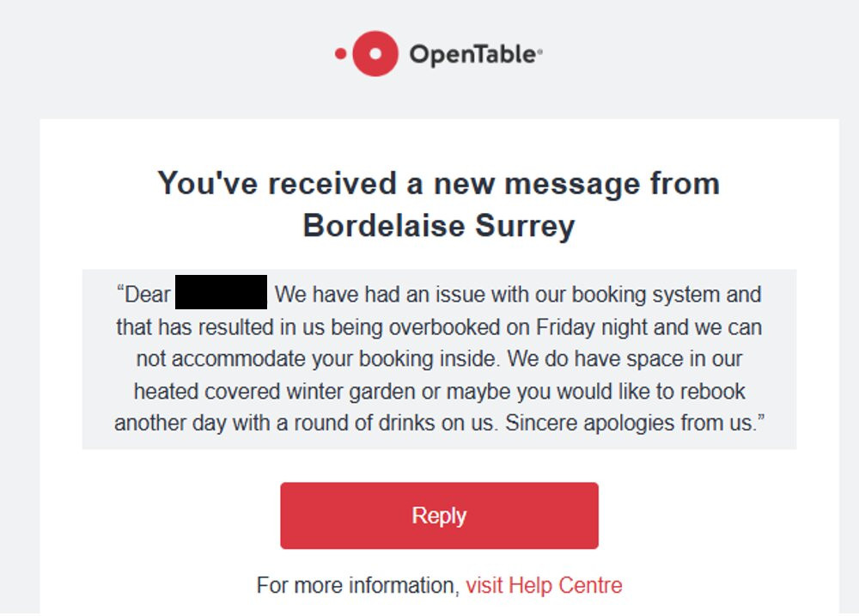The height and width of the screenshot is (616, 859).
Task: Click the opening quotation mark before Dear
Action: pyautogui.click(x=120, y=292)
